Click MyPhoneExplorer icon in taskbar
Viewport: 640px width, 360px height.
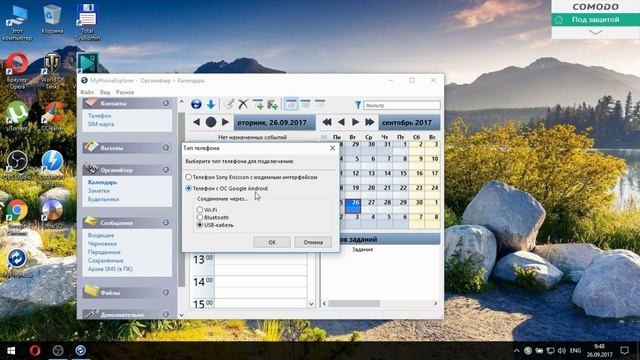point(80,351)
